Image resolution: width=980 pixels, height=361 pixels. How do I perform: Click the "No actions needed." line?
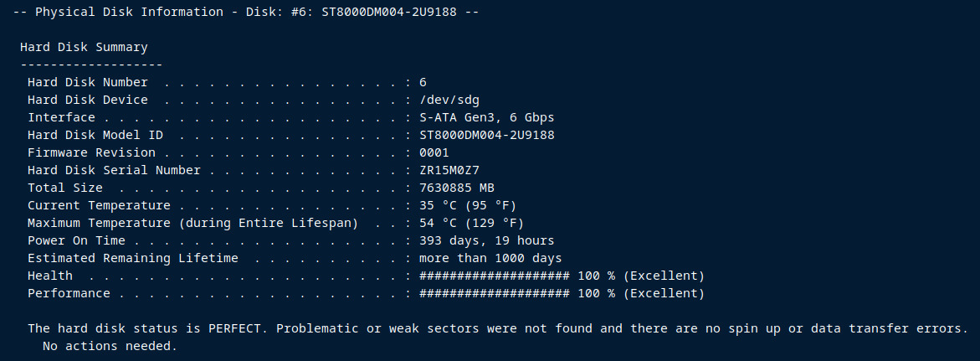click(110, 346)
